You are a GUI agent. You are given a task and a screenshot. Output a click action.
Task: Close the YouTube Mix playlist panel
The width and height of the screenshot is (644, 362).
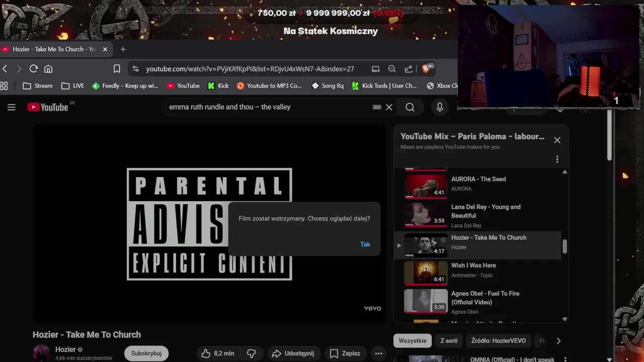557,140
